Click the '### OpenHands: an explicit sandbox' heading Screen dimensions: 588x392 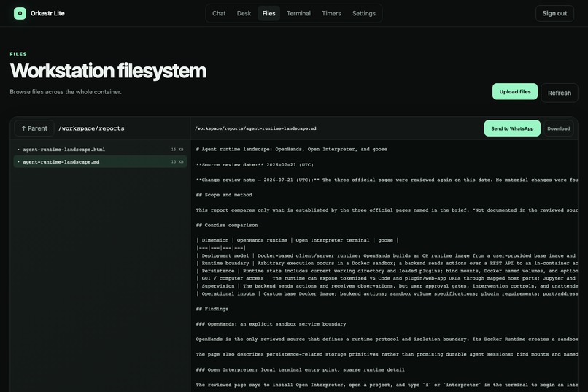click(x=271, y=323)
